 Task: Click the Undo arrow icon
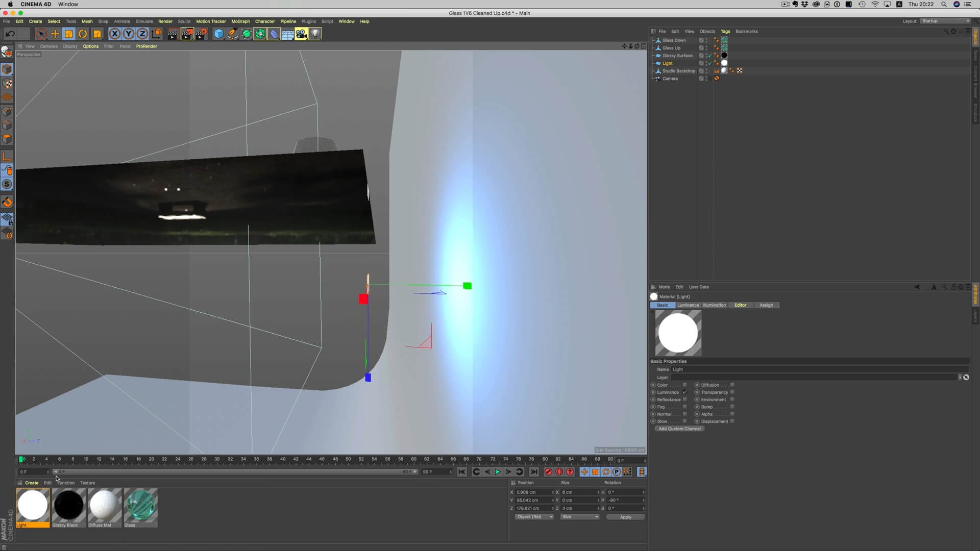[x=10, y=34]
